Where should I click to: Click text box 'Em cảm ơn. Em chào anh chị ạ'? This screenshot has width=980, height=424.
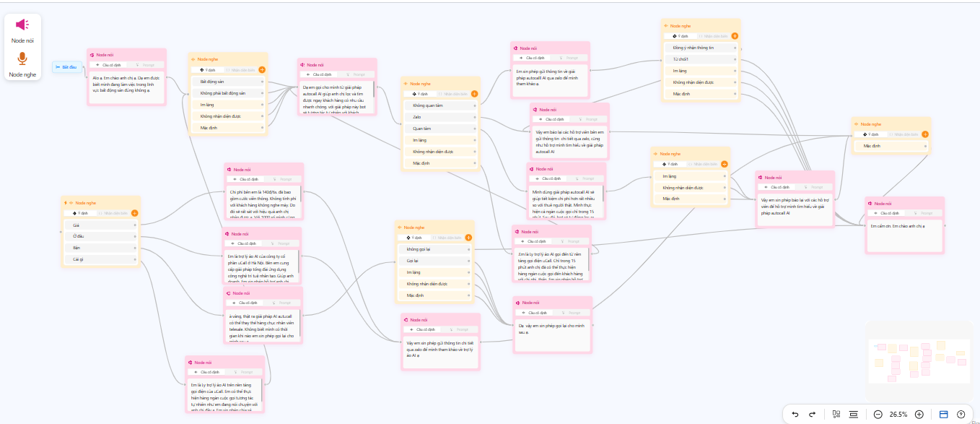click(904, 235)
